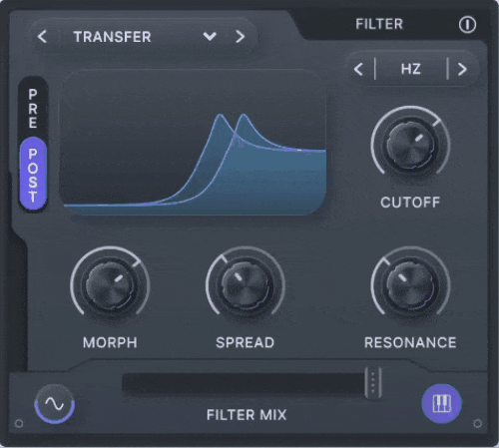Click the FILTER MIX label
The width and height of the screenshot is (499, 448).
(247, 415)
